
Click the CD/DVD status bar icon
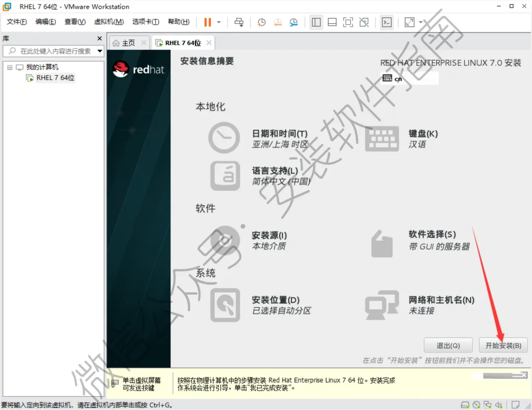tap(476, 405)
